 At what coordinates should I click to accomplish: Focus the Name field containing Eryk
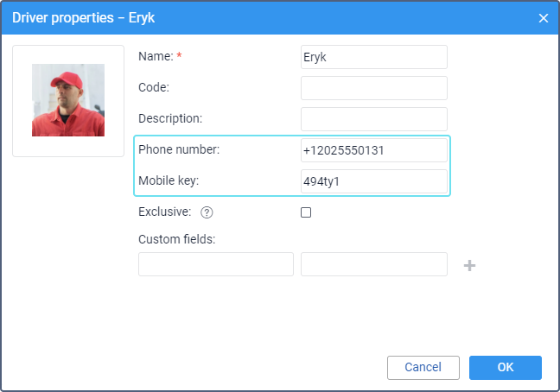click(373, 57)
